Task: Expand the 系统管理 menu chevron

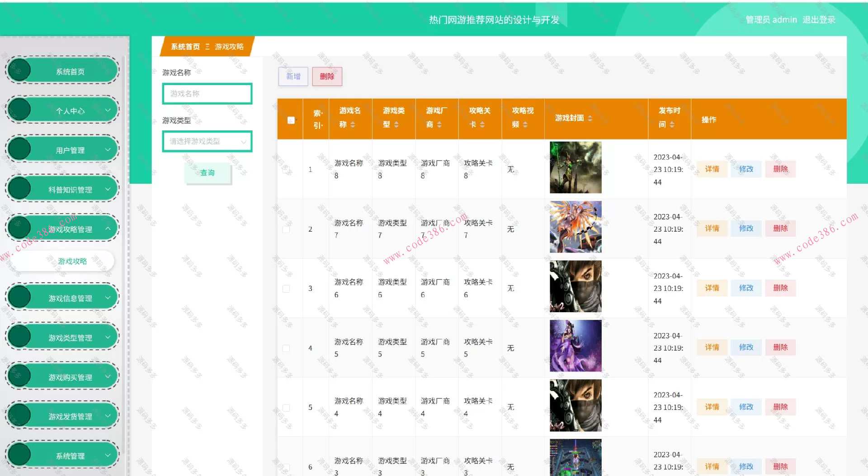Action: (108, 455)
